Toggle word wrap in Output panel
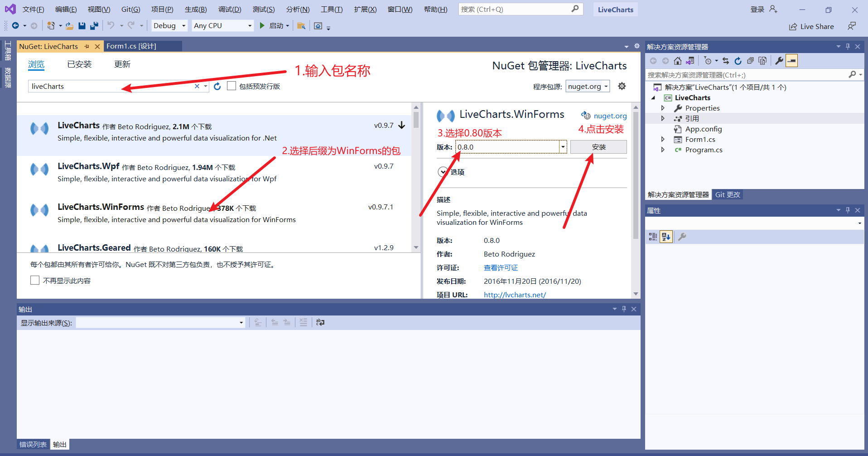The width and height of the screenshot is (868, 456). pos(320,322)
